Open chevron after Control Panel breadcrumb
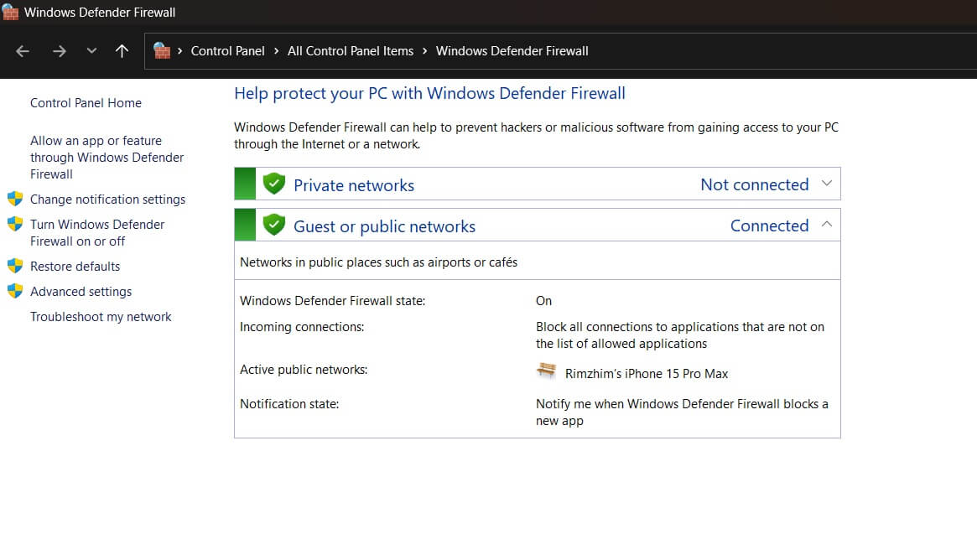The image size is (977, 560). click(x=276, y=51)
